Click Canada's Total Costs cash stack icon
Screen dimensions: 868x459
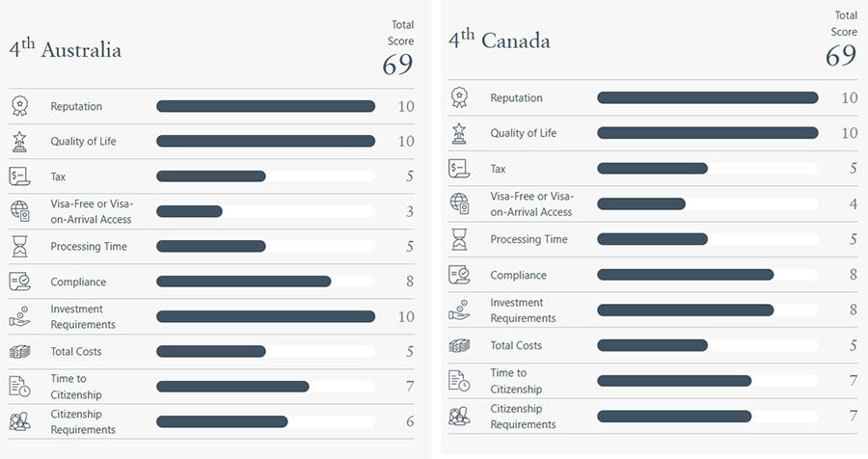click(459, 346)
